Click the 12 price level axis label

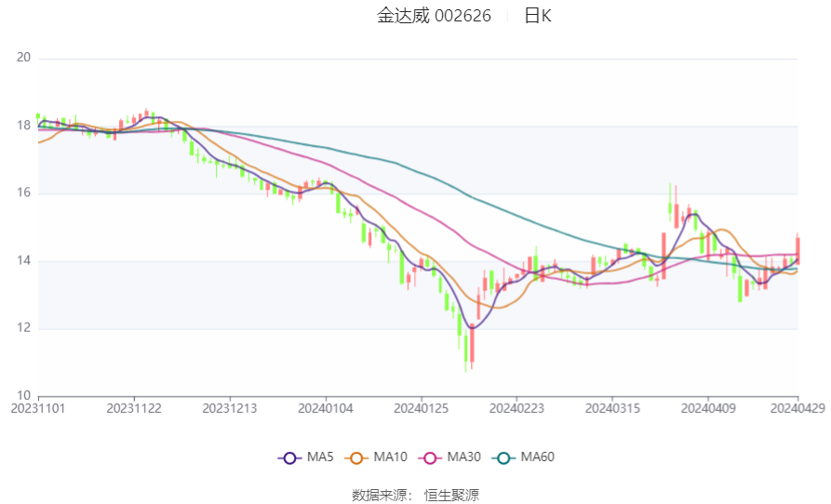click(x=24, y=328)
